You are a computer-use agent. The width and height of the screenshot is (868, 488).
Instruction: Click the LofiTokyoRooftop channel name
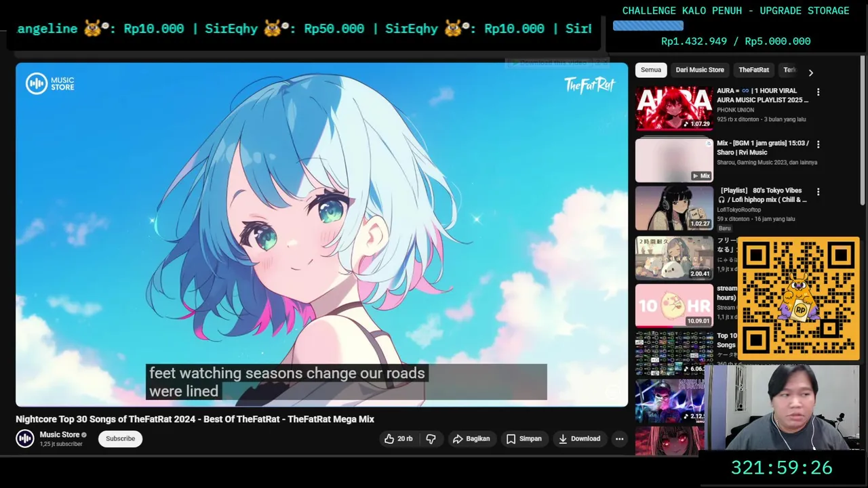click(x=738, y=210)
